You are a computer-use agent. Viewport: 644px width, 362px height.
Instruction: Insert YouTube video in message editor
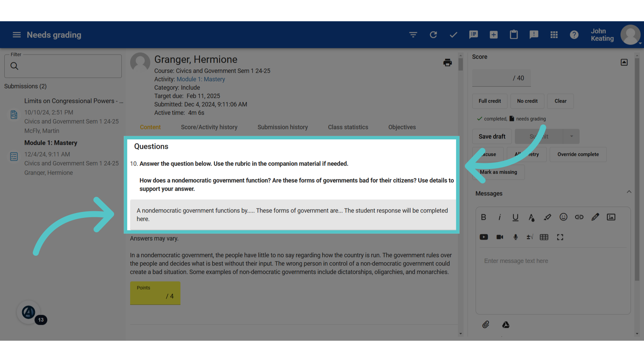point(484,237)
